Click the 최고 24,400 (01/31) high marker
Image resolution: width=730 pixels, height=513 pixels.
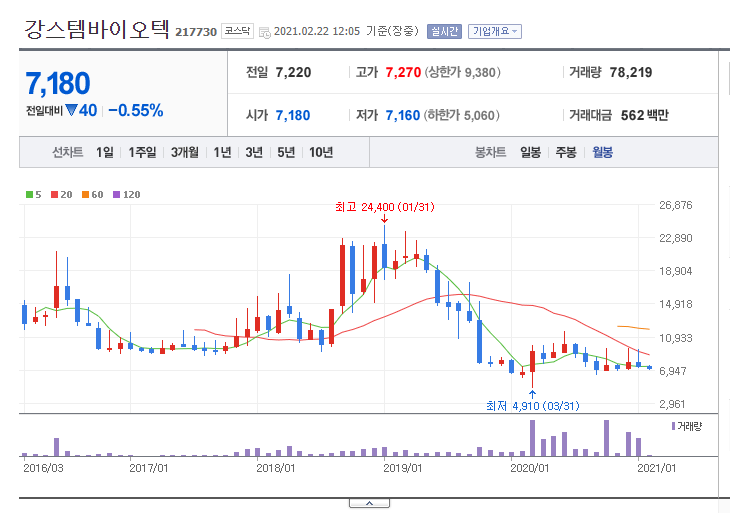coord(385,207)
